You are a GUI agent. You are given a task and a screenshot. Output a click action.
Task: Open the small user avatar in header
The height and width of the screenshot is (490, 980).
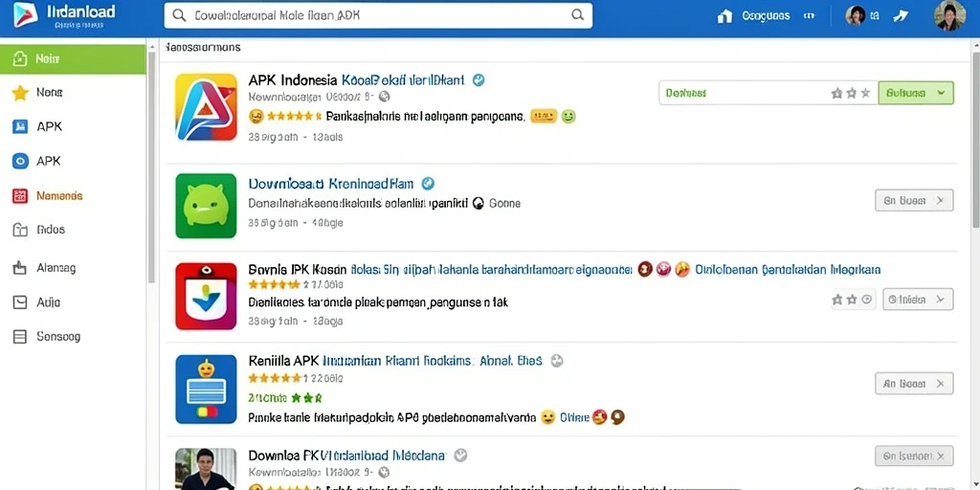(855, 15)
